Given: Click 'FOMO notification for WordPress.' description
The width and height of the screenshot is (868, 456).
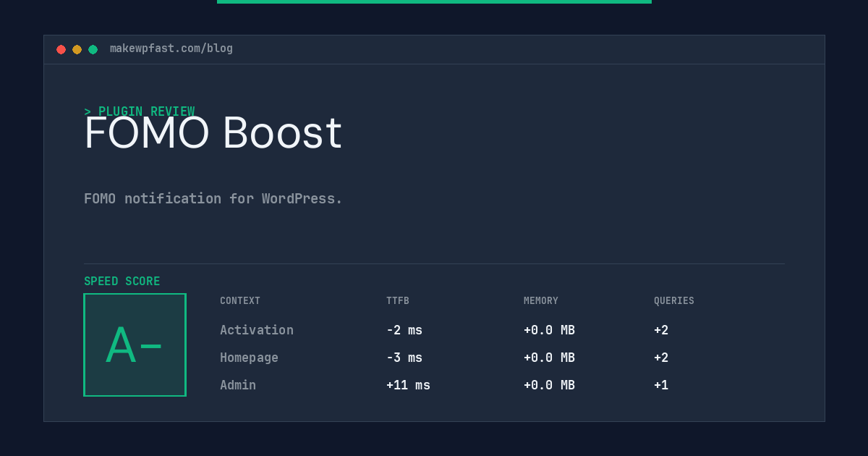Looking at the screenshot, I should click(x=213, y=198).
